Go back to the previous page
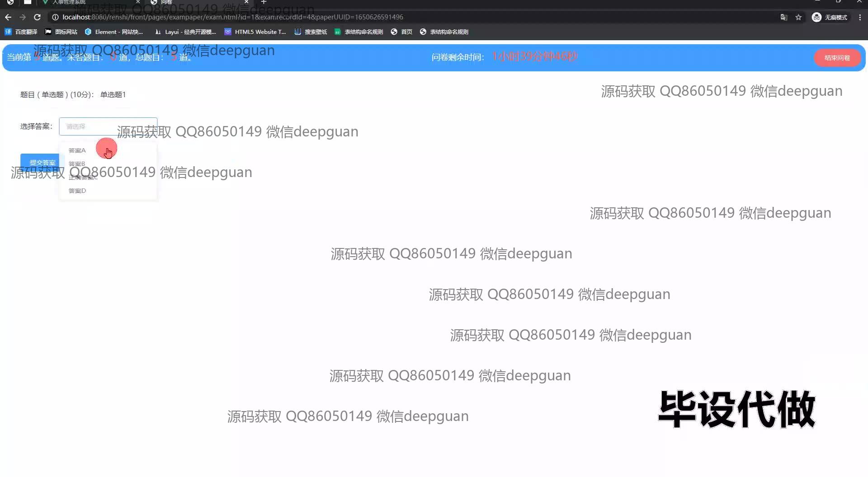This screenshot has height=477, width=868. tap(8, 17)
